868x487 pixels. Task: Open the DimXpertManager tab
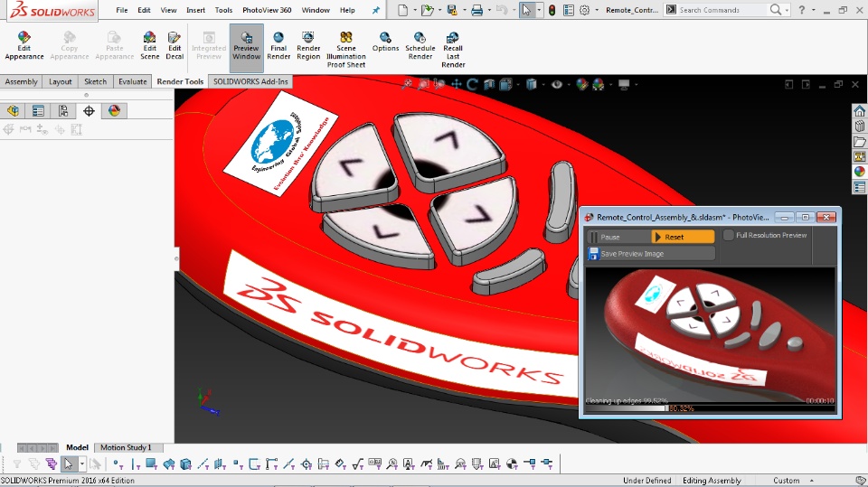click(x=89, y=110)
